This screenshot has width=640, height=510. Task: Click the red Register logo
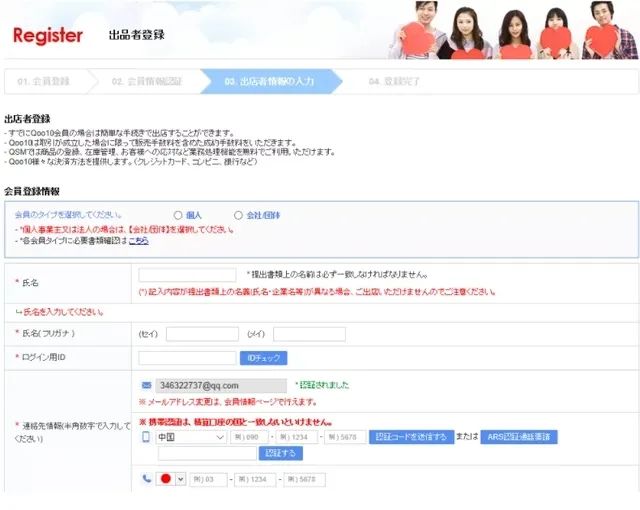[48, 35]
